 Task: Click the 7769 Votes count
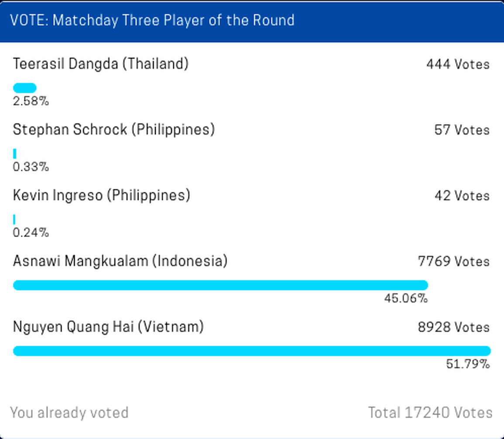(x=453, y=262)
